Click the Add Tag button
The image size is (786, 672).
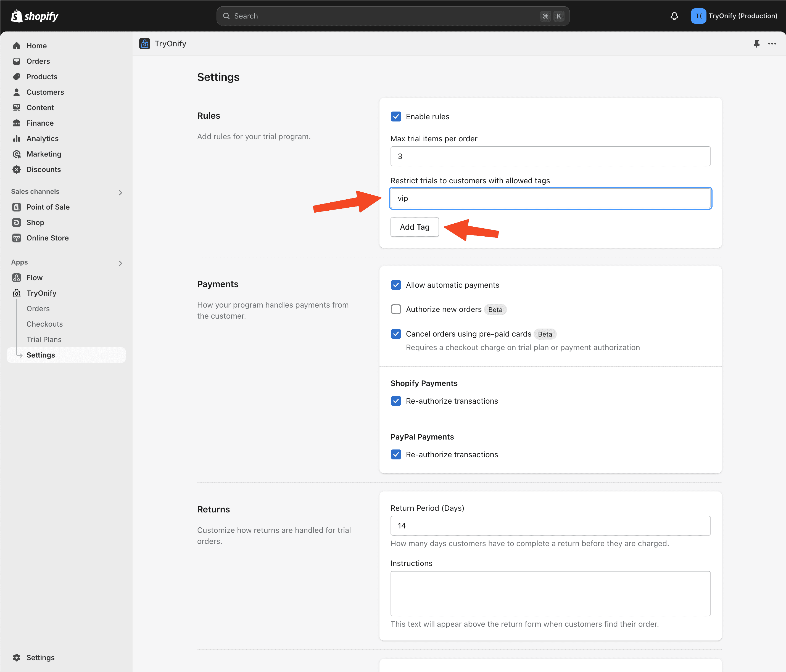click(415, 227)
